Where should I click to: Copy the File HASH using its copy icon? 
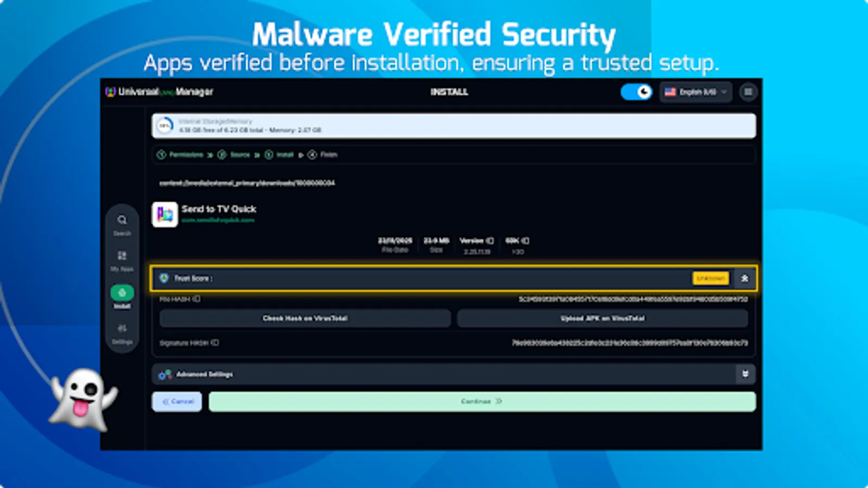pyautogui.click(x=197, y=299)
